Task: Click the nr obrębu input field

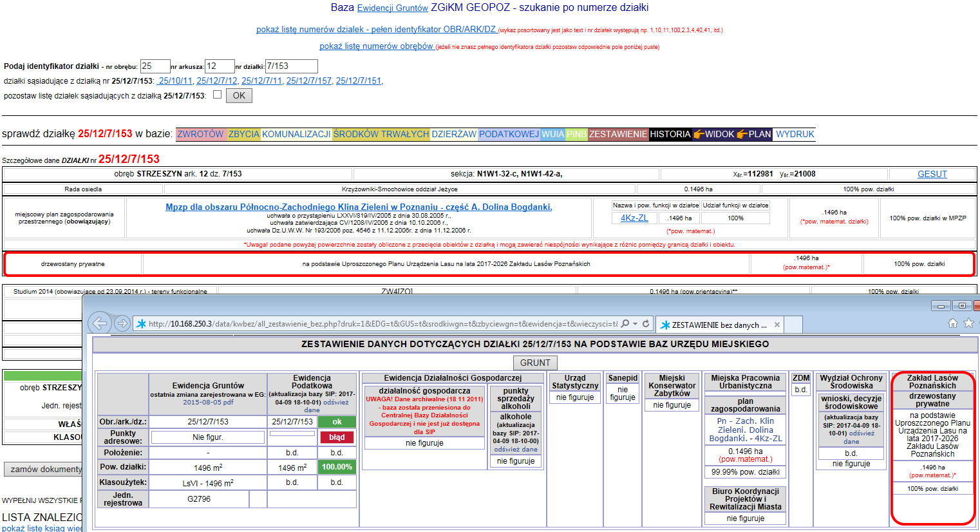Action: [x=155, y=66]
